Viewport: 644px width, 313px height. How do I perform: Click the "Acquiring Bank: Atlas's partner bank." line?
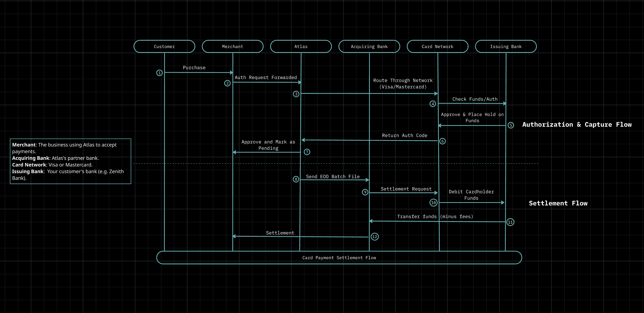(56, 158)
